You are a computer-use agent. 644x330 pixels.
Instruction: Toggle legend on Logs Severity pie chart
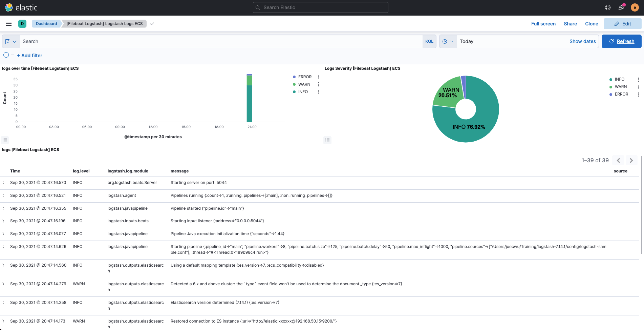click(x=327, y=140)
